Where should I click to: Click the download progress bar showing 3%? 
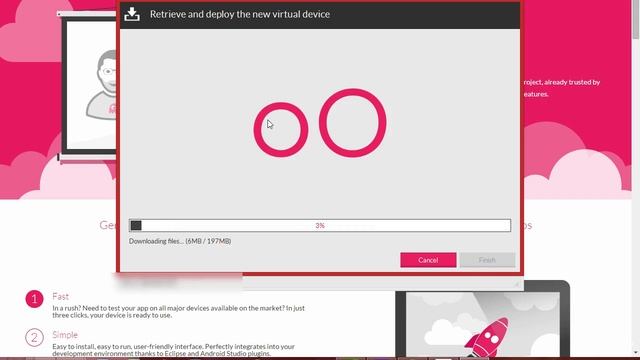[320, 225]
